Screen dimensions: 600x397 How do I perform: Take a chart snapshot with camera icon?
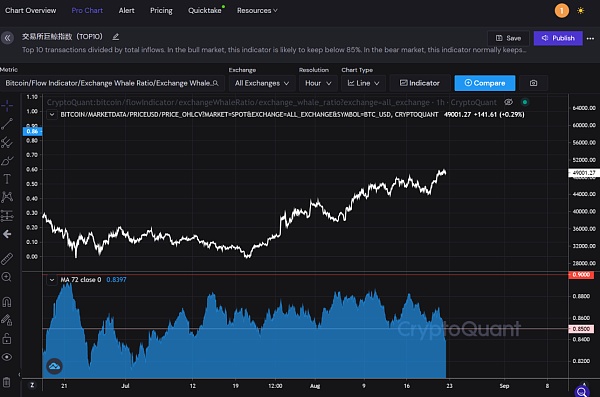click(533, 83)
